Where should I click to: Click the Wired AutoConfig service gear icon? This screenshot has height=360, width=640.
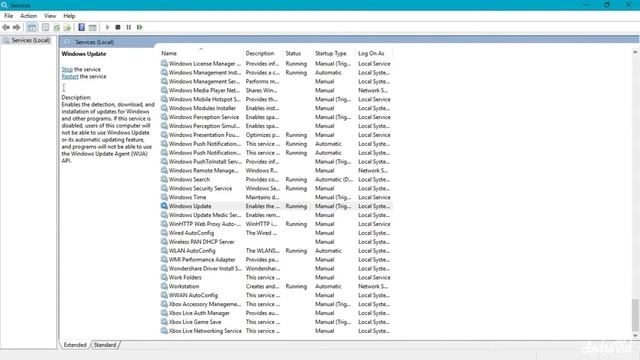pyautogui.click(x=164, y=233)
